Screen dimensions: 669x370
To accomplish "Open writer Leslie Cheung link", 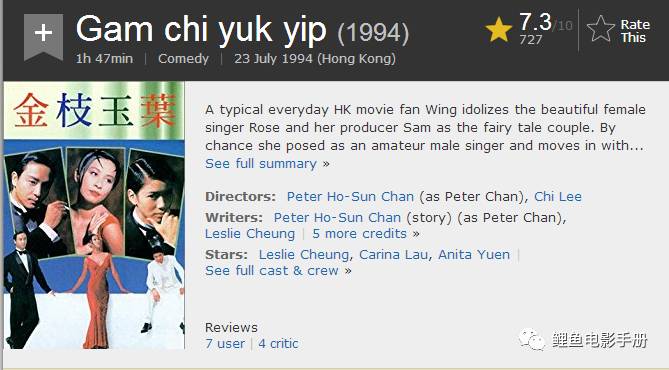I will (250, 233).
